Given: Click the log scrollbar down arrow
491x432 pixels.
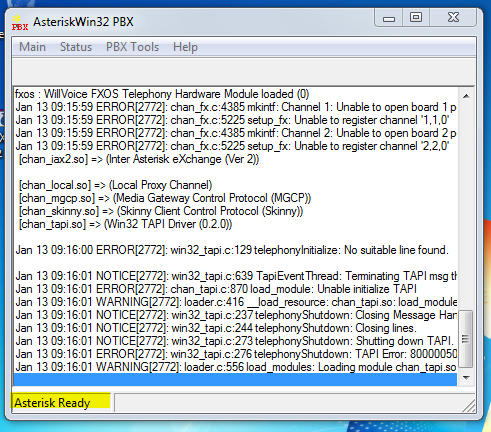Looking at the screenshot, I should pyautogui.click(x=466, y=378).
